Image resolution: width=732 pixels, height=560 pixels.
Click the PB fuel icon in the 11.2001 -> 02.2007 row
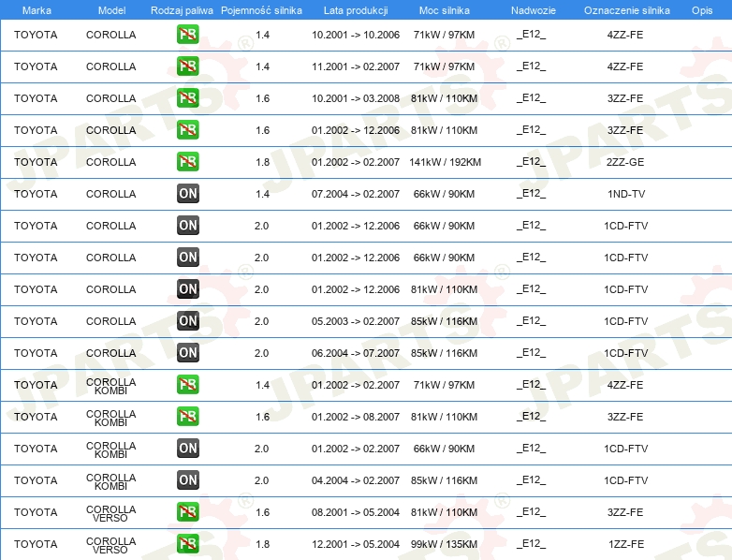(x=187, y=66)
